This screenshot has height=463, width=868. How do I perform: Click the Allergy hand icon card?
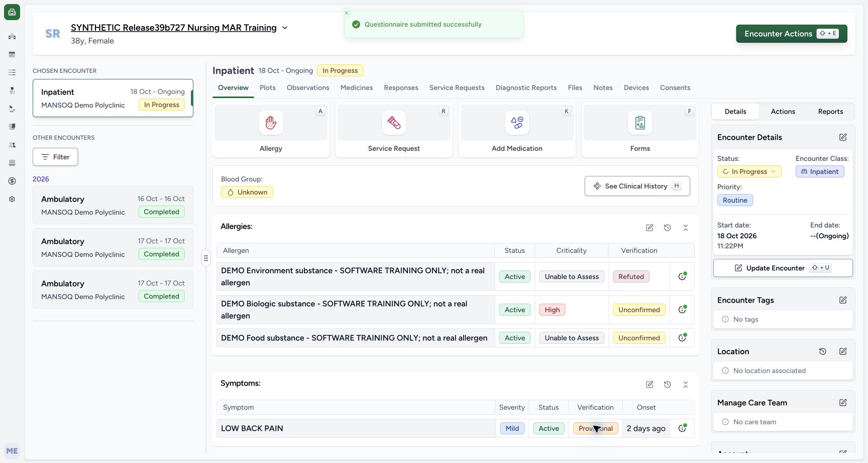(271, 130)
